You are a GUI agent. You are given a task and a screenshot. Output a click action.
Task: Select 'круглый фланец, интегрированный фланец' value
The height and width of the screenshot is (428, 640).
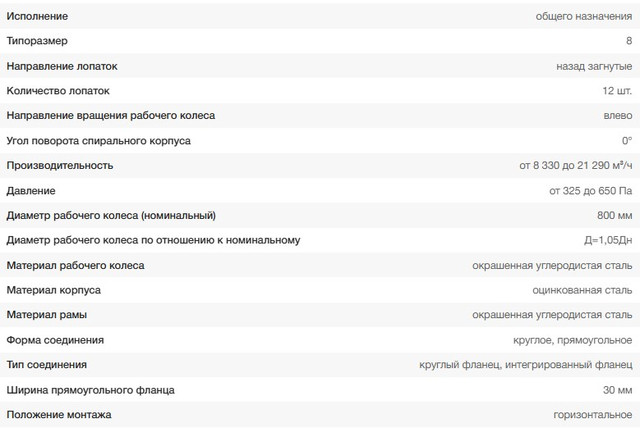click(x=526, y=365)
